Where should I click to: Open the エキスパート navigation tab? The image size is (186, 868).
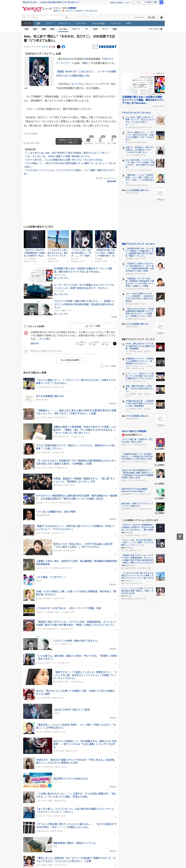64,24
